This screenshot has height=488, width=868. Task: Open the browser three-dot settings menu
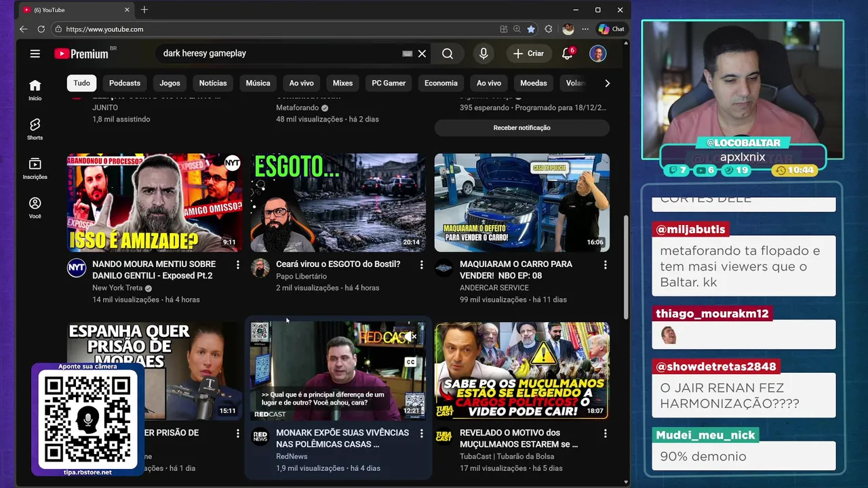[585, 29]
